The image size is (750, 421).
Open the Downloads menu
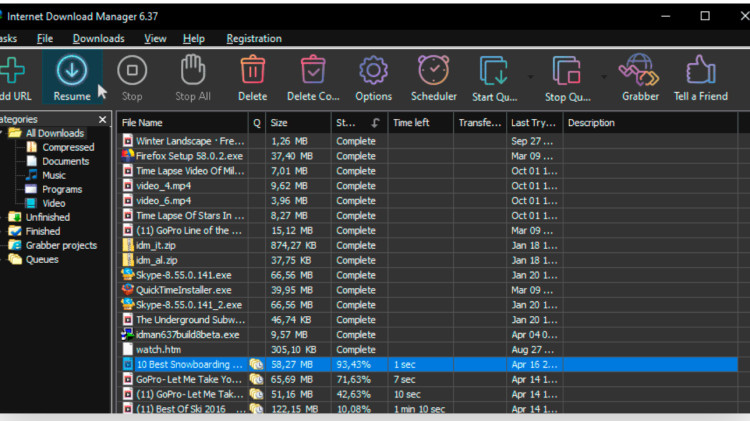coord(99,39)
